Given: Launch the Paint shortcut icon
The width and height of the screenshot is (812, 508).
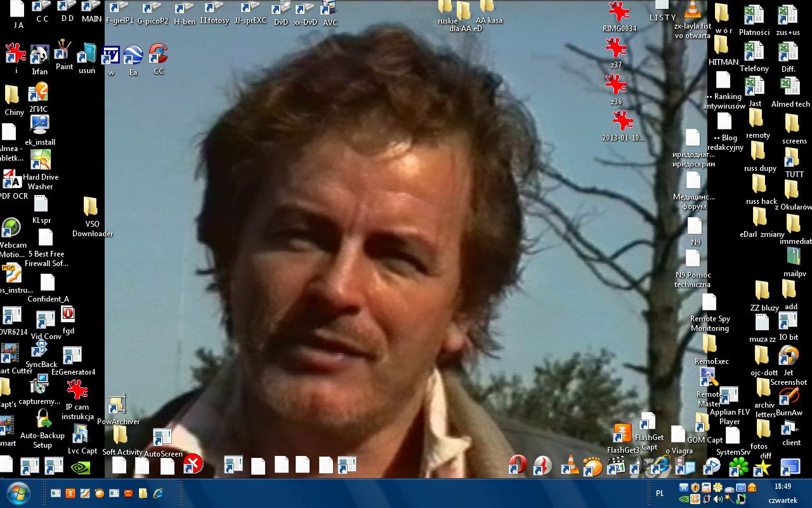Looking at the screenshot, I should [x=63, y=51].
